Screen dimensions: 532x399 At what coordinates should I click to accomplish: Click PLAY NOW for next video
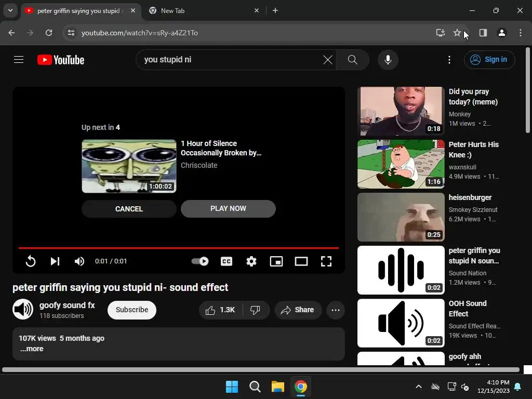228,209
